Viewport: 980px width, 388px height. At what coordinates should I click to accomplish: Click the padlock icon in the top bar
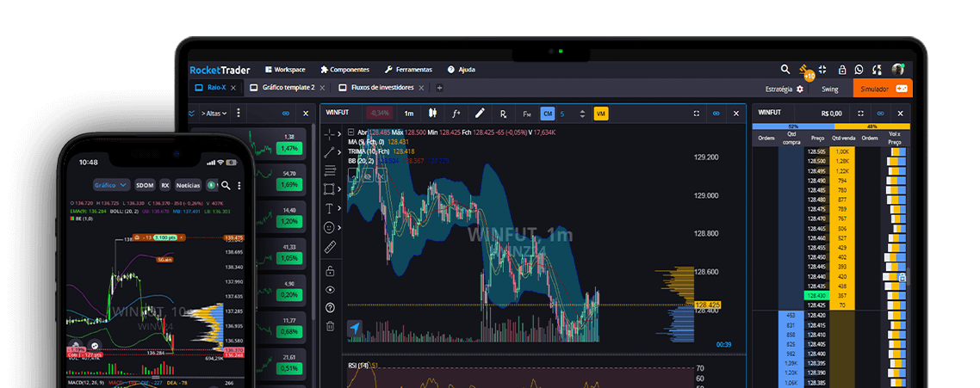[842, 70]
